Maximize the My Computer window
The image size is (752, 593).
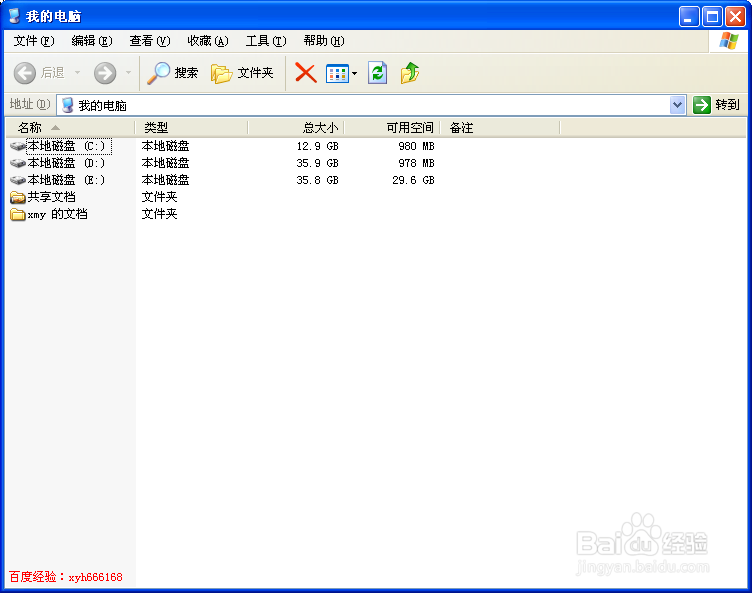point(712,17)
